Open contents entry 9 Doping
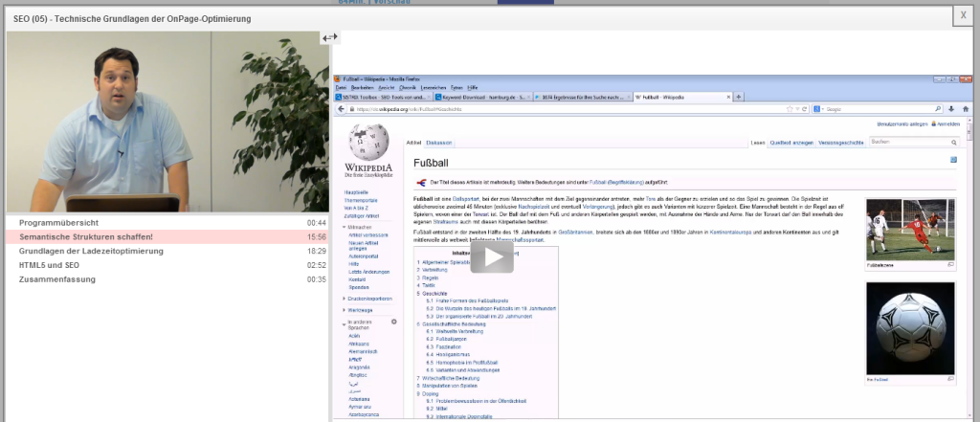This screenshot has height=422, width=980. (428, 394)
